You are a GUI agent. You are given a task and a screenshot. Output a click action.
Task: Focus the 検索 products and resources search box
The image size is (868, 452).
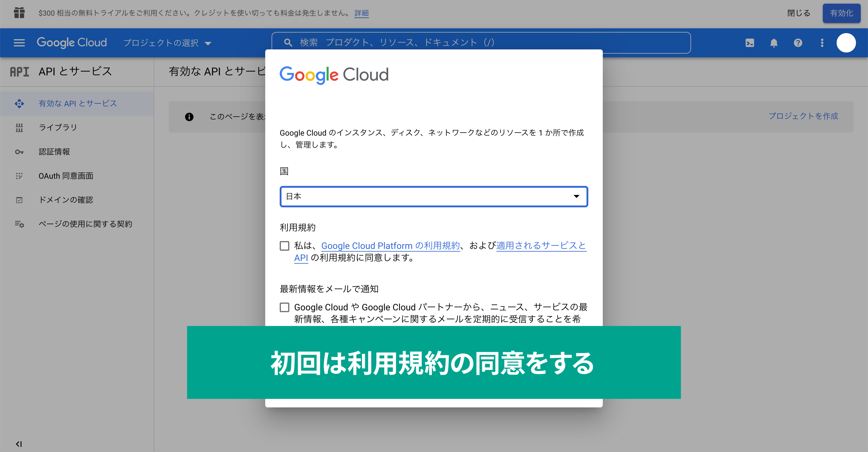[481, 43]
